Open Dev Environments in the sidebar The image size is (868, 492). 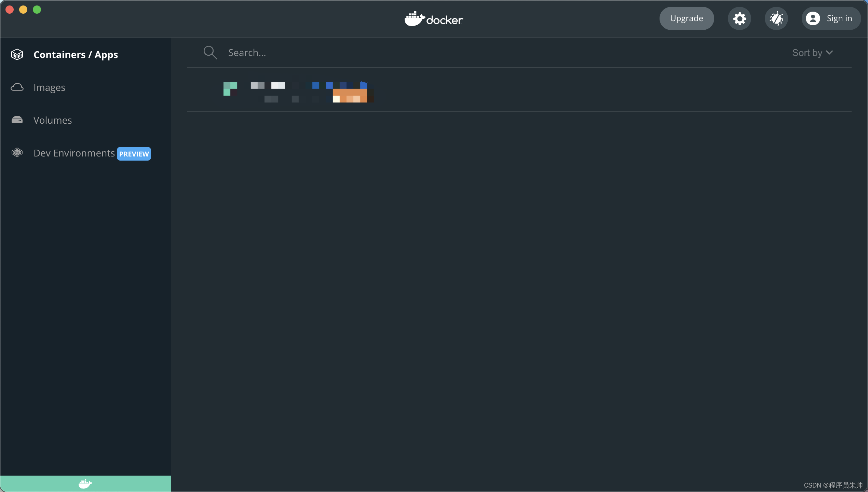pos(85,153)
